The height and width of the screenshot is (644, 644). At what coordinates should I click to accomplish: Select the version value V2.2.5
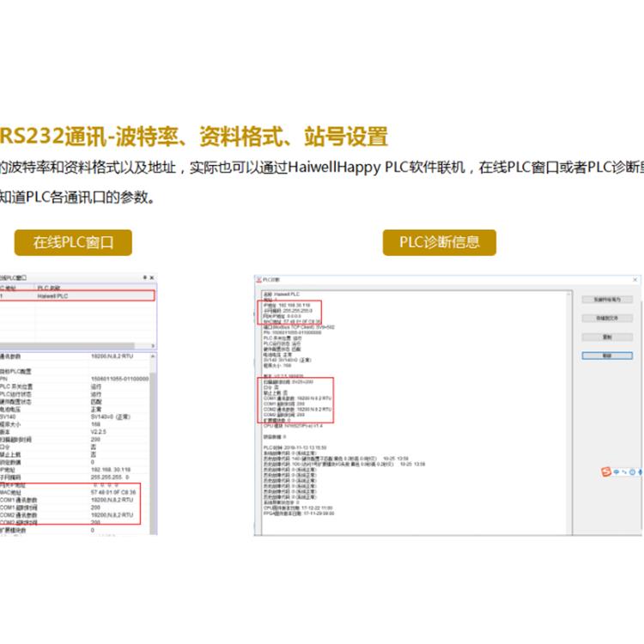98,432
